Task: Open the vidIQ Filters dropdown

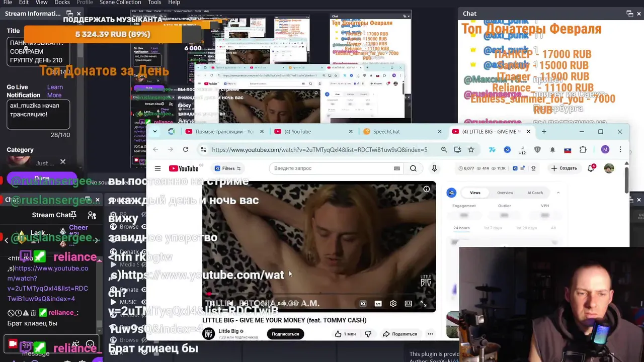Action: tap(227, 168)
